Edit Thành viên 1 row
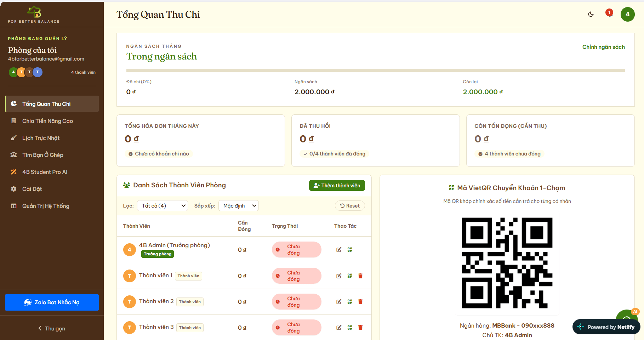Screen dimensions: 644x340 click(339, 276)
